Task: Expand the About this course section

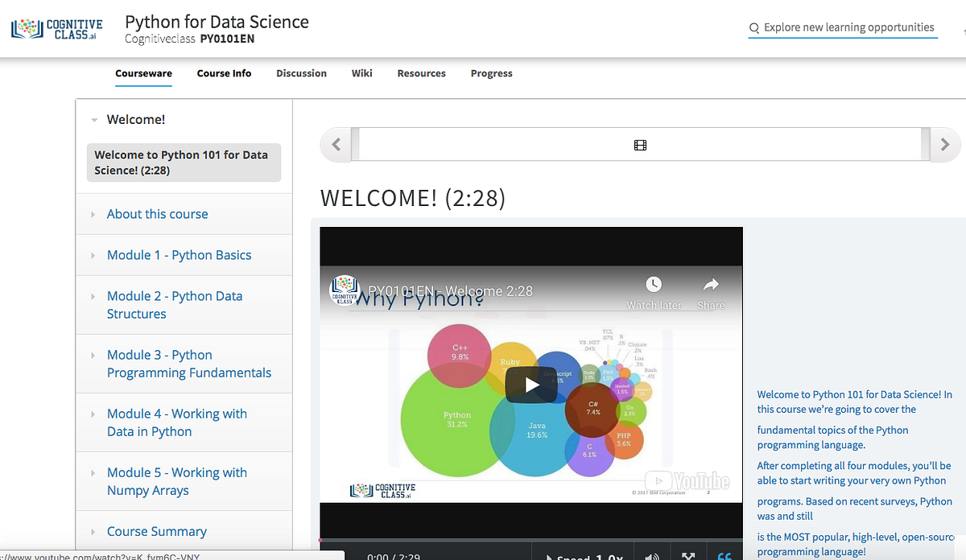Action: click(157, 213)
